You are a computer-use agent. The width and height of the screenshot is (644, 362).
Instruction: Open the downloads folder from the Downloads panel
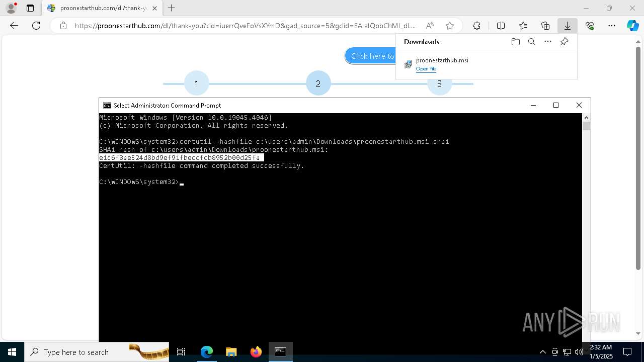pos(515,42)
